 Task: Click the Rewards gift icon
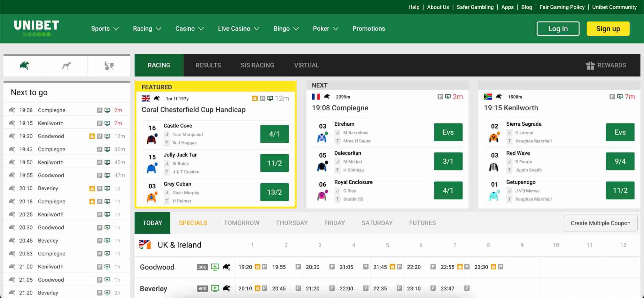tap(590, 65)
